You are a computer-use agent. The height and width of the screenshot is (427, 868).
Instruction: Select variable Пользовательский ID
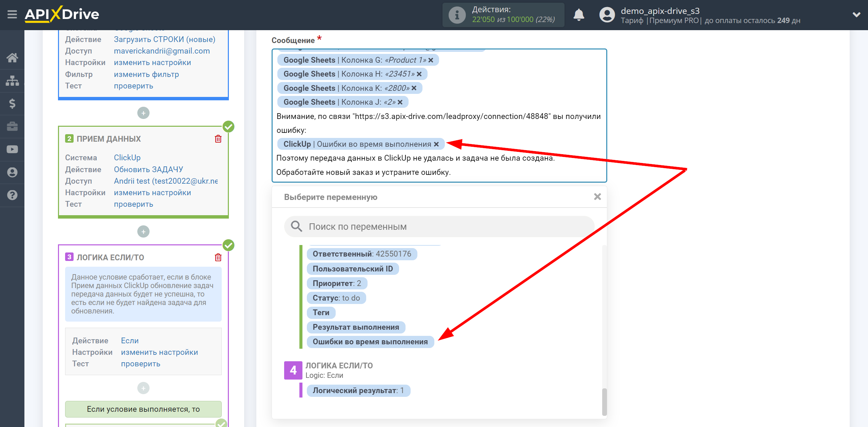[353, 269]
